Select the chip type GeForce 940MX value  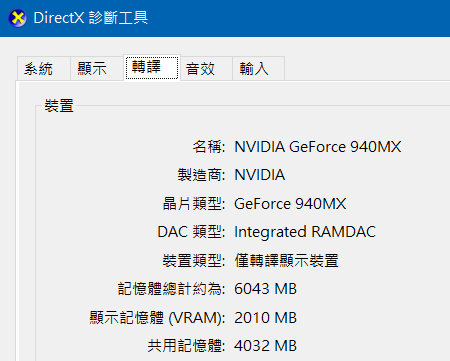pos(290,204)
